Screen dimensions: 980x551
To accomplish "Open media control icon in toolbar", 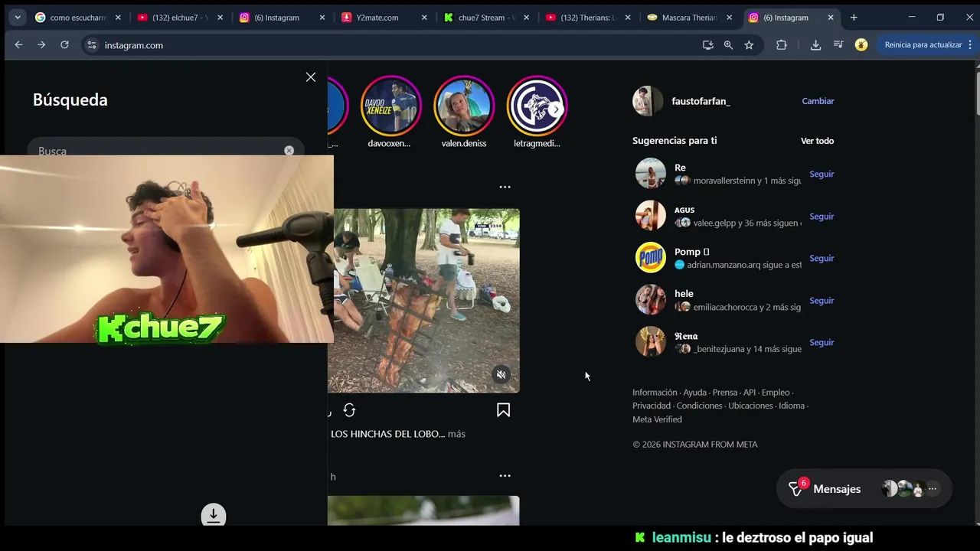I will pyautogui.click(x=838, y=45).
